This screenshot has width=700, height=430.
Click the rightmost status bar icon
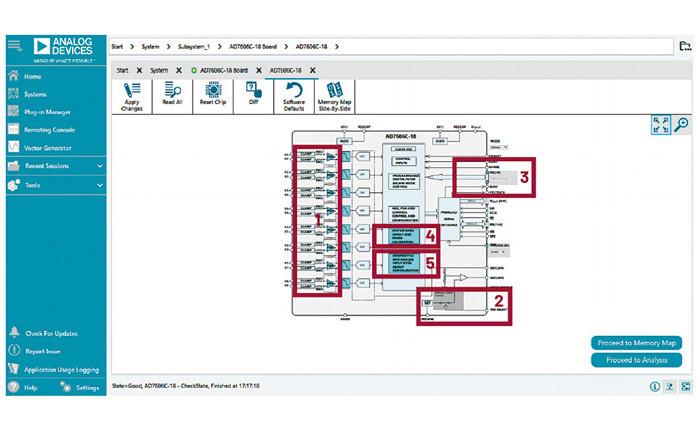[x=685, y=387]
